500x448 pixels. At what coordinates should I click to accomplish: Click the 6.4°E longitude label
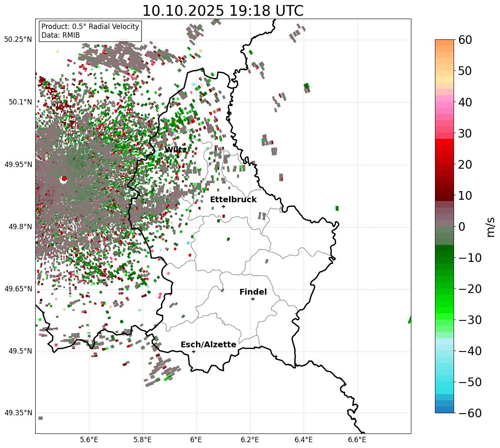(x=304, y=440)
